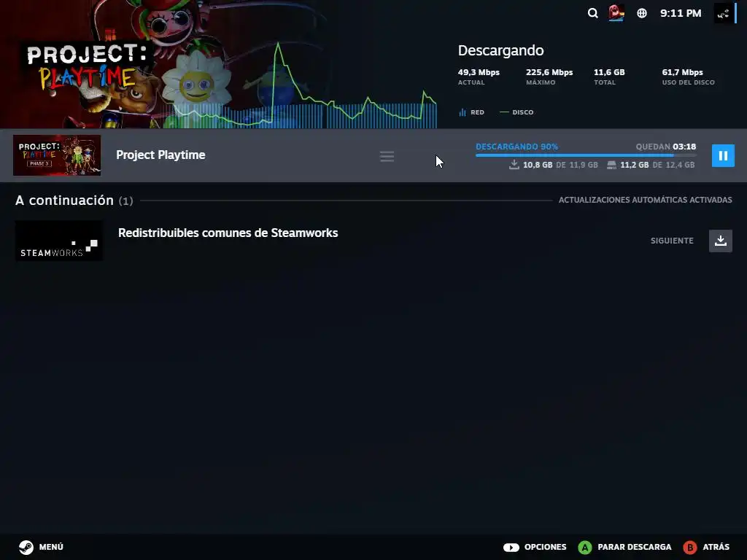Click ACTUALIZACIONES AUTOMÁTICAS ACTIVADAS label
747x560 pixels.
click(x=645, y=200)
